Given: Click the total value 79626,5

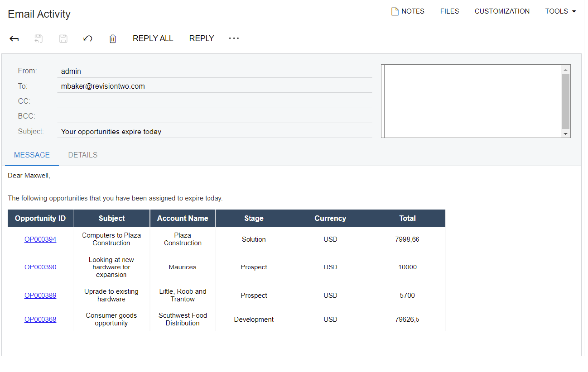Looking at the screenshot, I should [x=407, y=320].
